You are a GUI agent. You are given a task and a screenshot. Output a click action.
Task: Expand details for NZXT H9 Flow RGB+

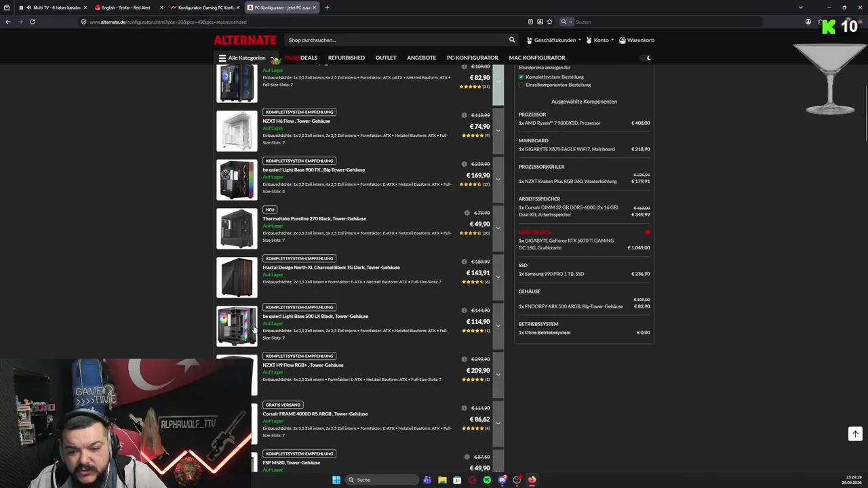[x=498, y=375]
